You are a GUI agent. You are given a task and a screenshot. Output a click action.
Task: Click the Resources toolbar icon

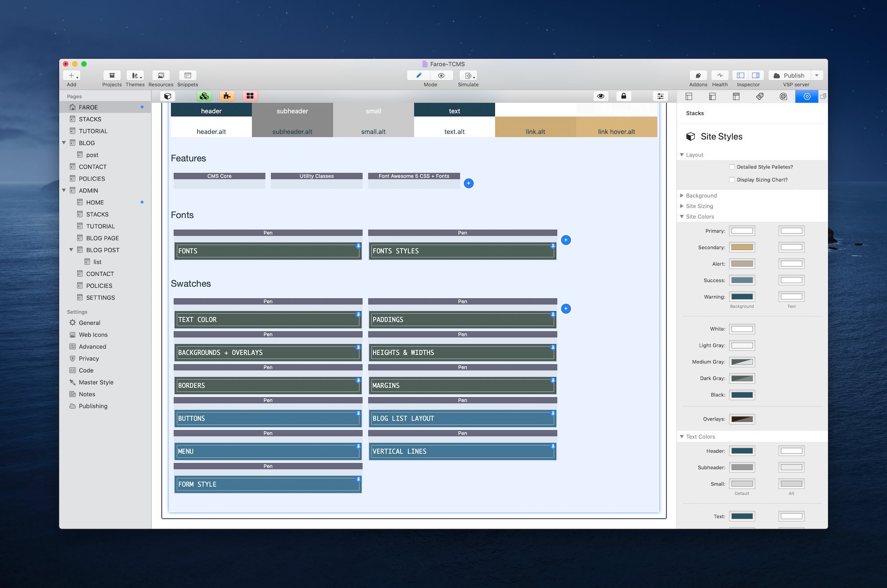pyautogui.click(x=161, y=76)
